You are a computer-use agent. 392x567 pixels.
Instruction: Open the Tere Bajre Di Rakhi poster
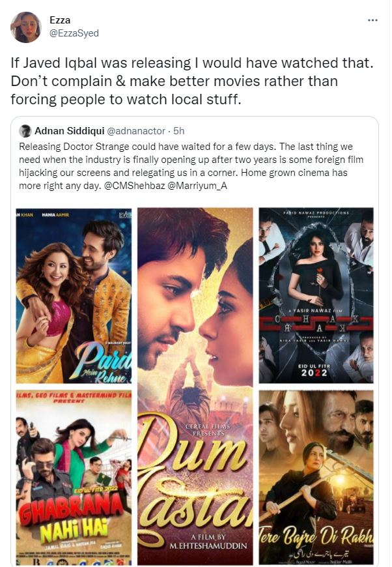(x=316, y=477)
